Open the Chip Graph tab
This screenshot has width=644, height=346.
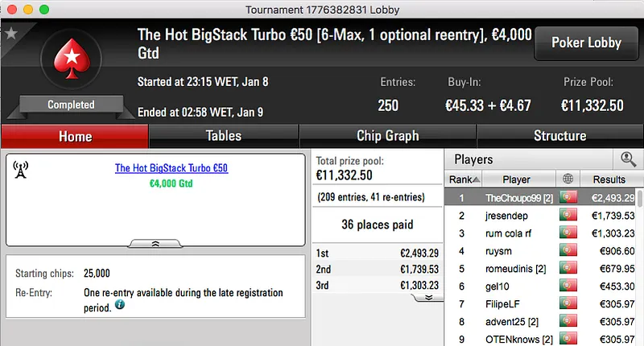pos(386,136)
